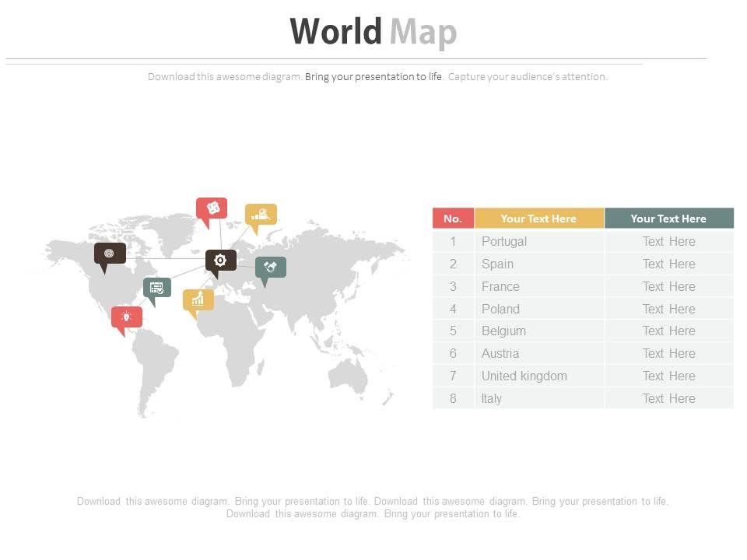The width and height of the screenshot is (747, 560).
Task: Click the 'Italy' table cell
Action: click(491, 398)
